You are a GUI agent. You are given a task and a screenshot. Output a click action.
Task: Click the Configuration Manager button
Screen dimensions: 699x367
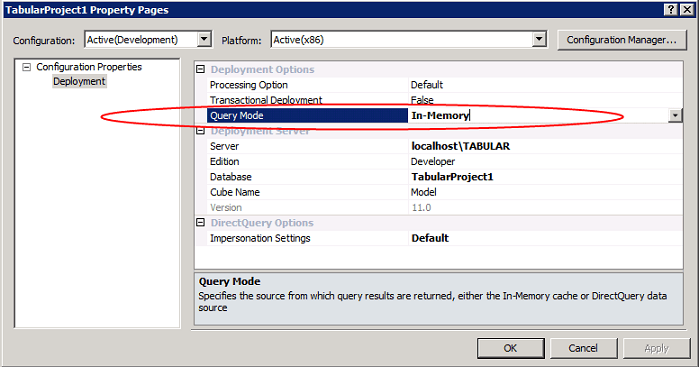621,40
